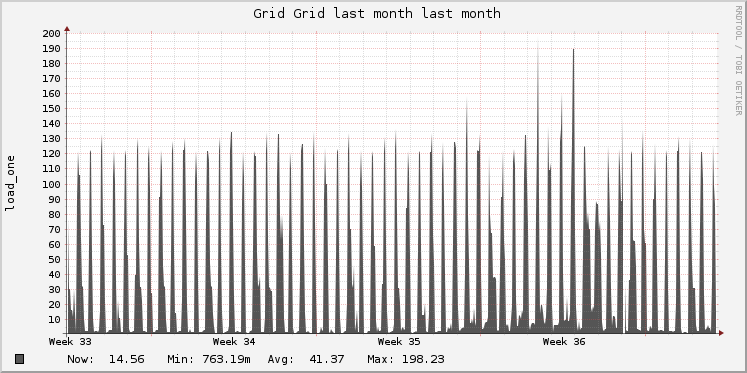Image resolution: width=747 pixels, height=373 pixels.
Task: Click the 10 tick on the y-axis
Action: click(x=54, y=319)
